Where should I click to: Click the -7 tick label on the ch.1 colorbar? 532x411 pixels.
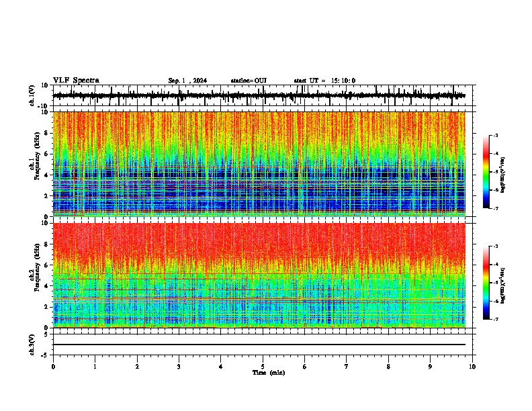tap(496, 208)
